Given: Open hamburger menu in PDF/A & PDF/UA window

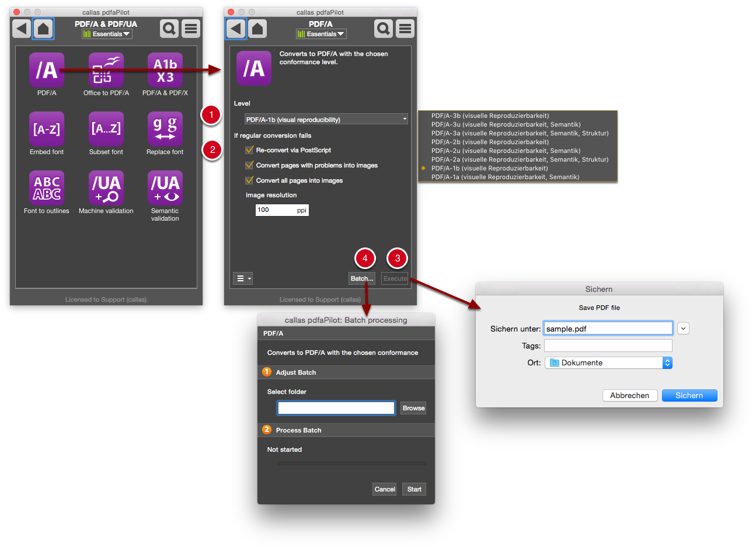Looking at the screenshot, I should pyautogui.click(x=191, y=29).
